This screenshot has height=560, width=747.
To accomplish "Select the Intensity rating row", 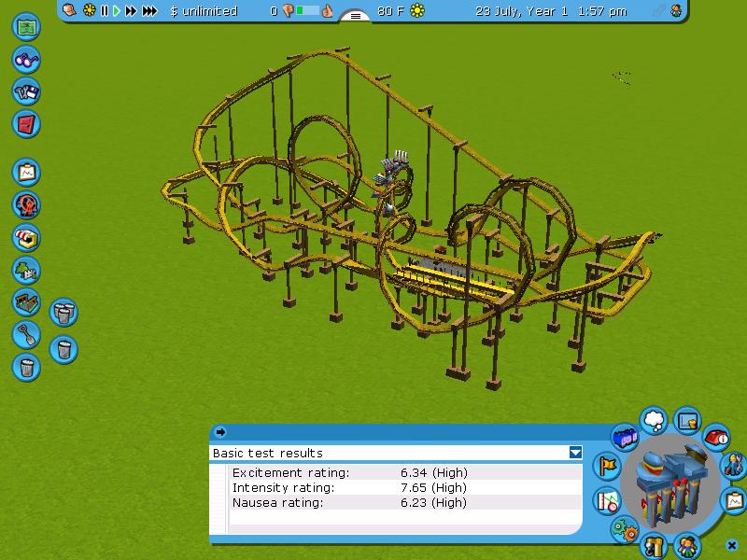I will 405,487.
